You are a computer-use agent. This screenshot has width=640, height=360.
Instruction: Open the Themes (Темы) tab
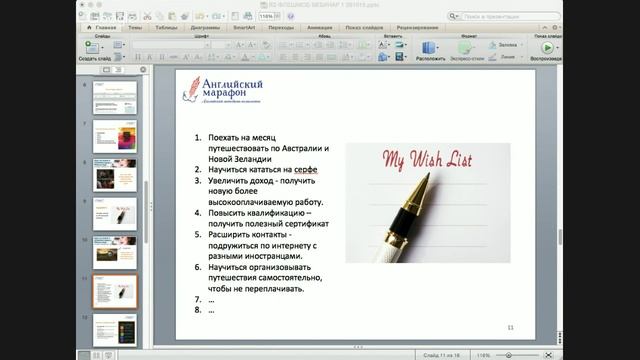pyautogui.click(x=135, y=27)
